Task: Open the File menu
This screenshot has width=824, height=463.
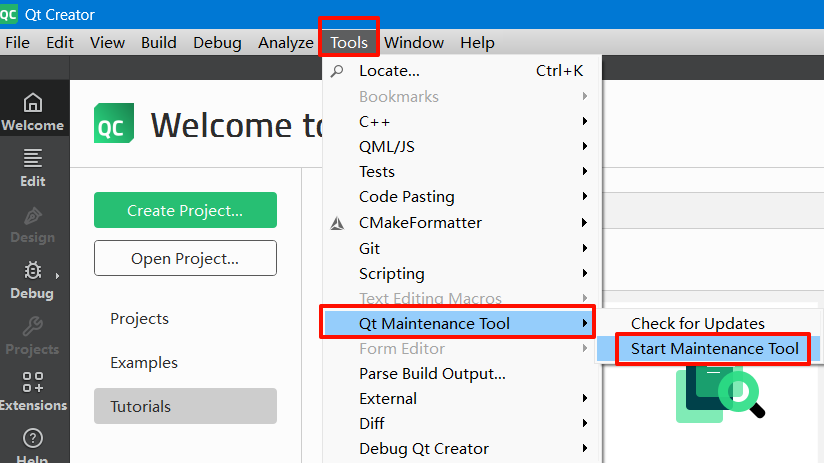Action: point(17,43)
